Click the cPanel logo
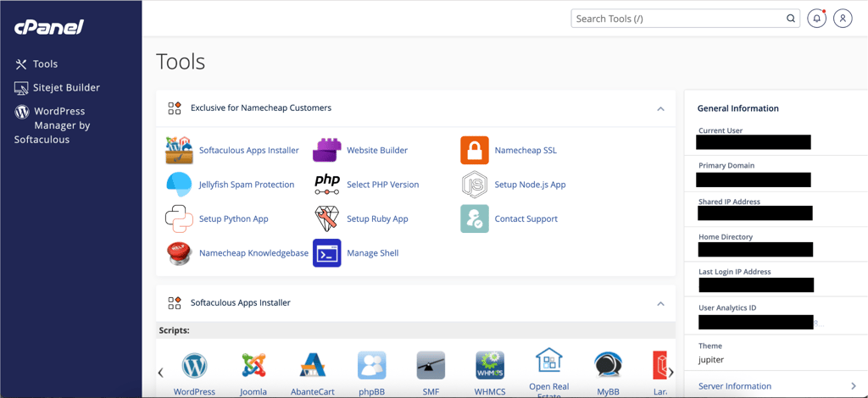The width and height of the screenshot is (868, 398). 48,26
